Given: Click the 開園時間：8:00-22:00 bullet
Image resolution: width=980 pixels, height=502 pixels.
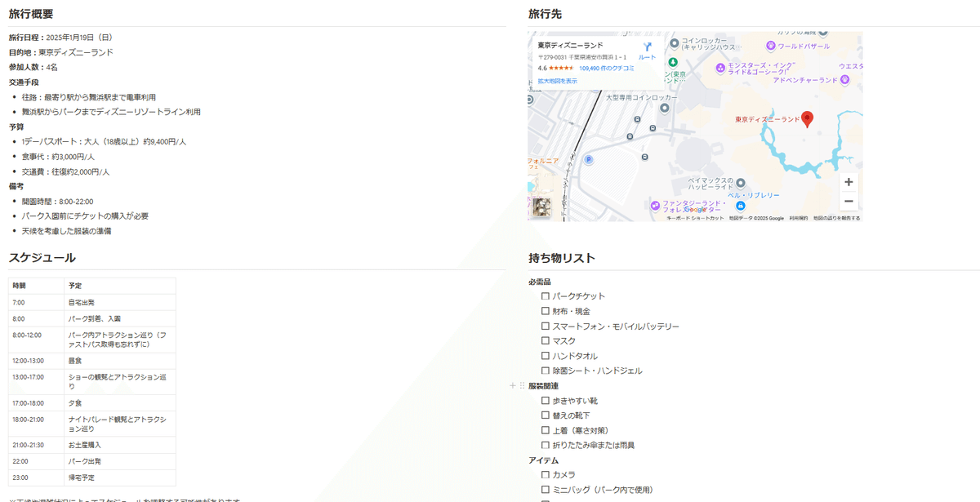Looking at the screenshot, I should coord(57,202).
